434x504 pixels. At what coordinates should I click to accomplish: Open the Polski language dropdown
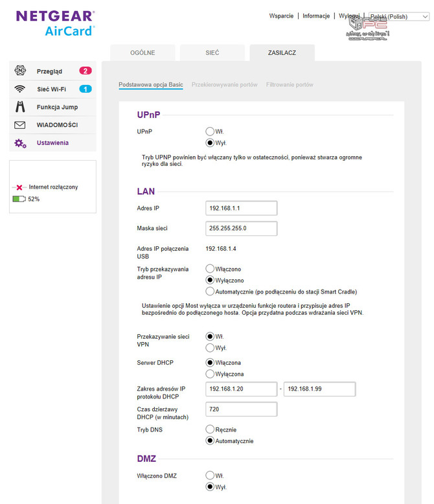tap(398, 17)
